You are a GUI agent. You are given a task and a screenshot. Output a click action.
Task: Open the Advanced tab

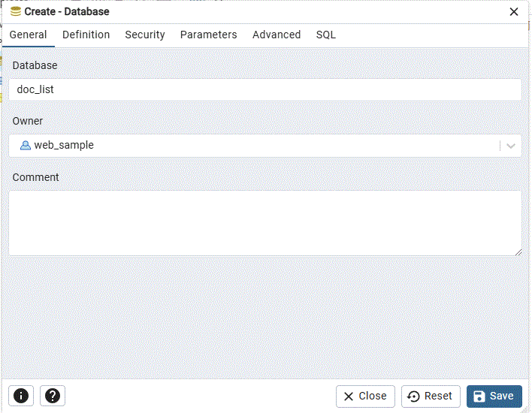277,35
